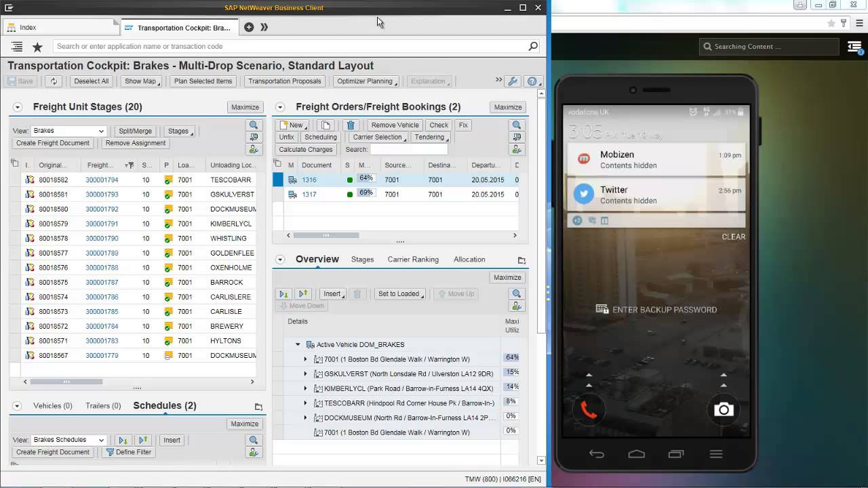Open the panel menu icon next to Allocation tab
868x488 pixels.
pos(521,260)
